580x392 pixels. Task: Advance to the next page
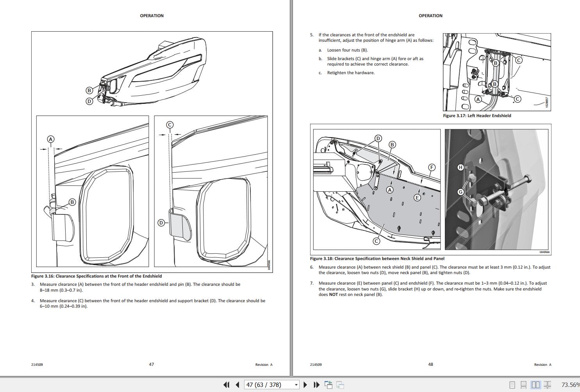click(305, 385)
